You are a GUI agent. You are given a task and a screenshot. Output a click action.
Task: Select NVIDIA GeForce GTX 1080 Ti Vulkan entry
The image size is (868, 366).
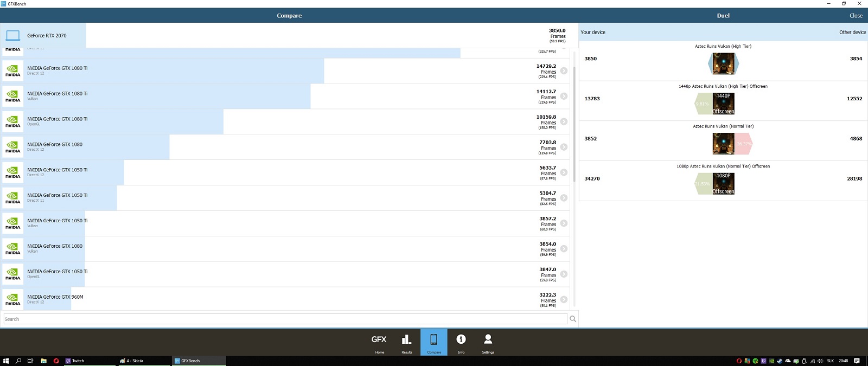pyautogui.click(x=285, y=97)
